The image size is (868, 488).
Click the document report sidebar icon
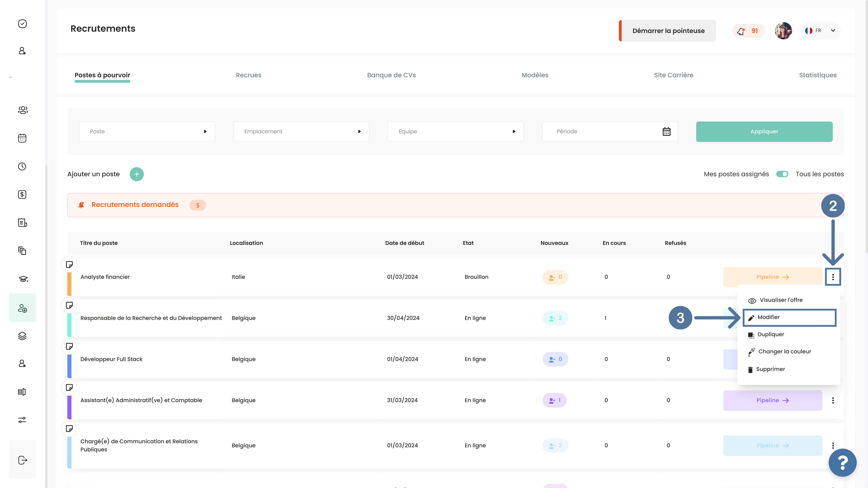[x=22, y=223]
